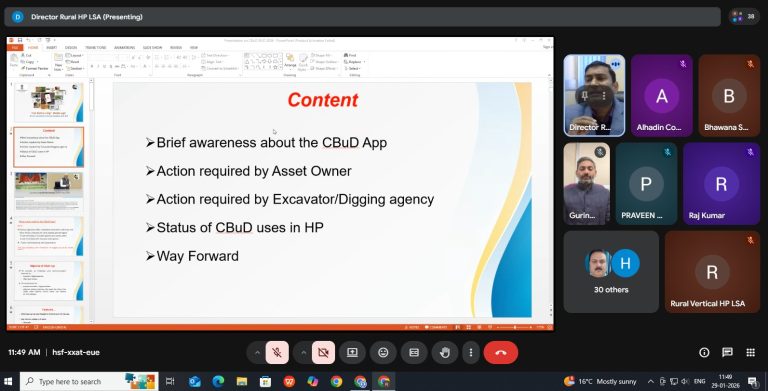Viewport: 768px width, 391px height.
Task: Select slide 4 thumbnail in PowerPoint panel
Action: pos(49,236)
